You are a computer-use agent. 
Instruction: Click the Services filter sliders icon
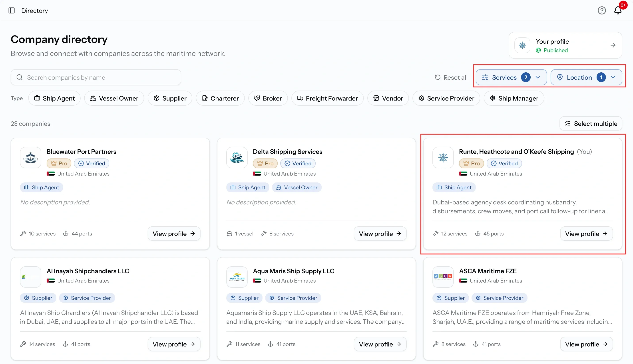point(485,77)
